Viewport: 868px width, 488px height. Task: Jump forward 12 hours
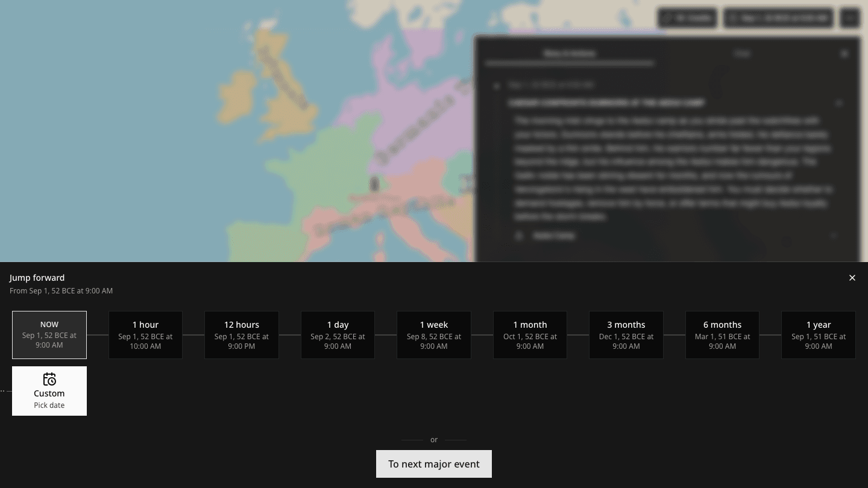tap(242, 335)
